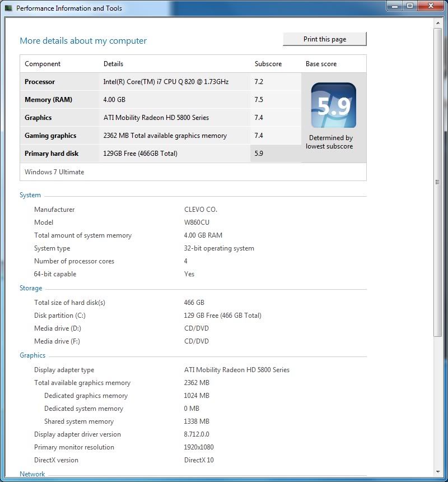
Task: Minimize the Performance Information window
Action: tap(395, 6)
